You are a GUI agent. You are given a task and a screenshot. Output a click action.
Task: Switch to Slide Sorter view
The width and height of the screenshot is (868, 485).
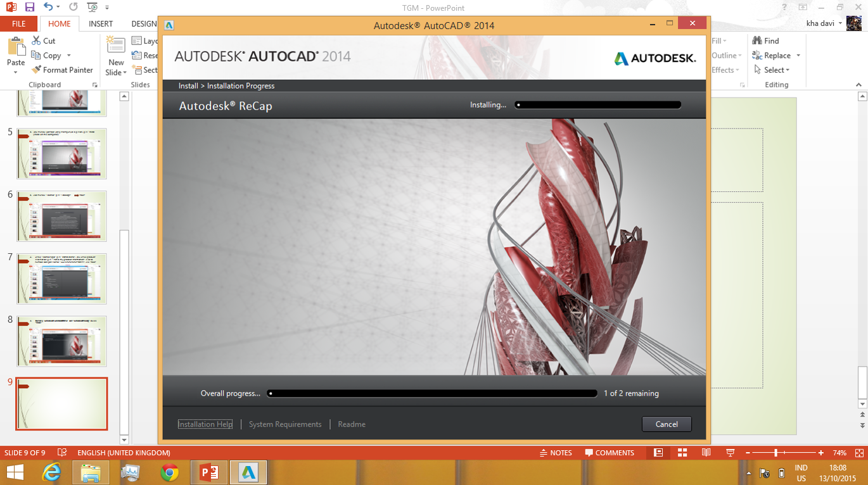click(682, 453)
